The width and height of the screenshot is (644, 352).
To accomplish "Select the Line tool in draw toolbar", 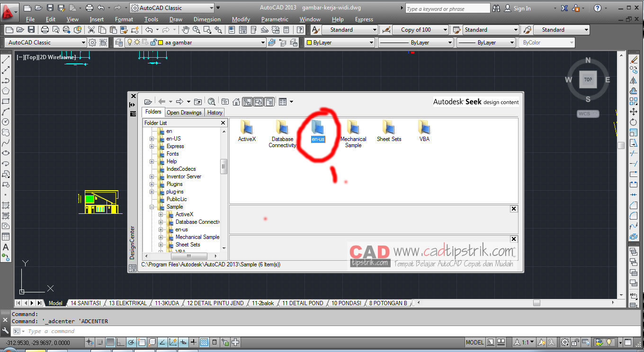I will [x=6, y=60].
